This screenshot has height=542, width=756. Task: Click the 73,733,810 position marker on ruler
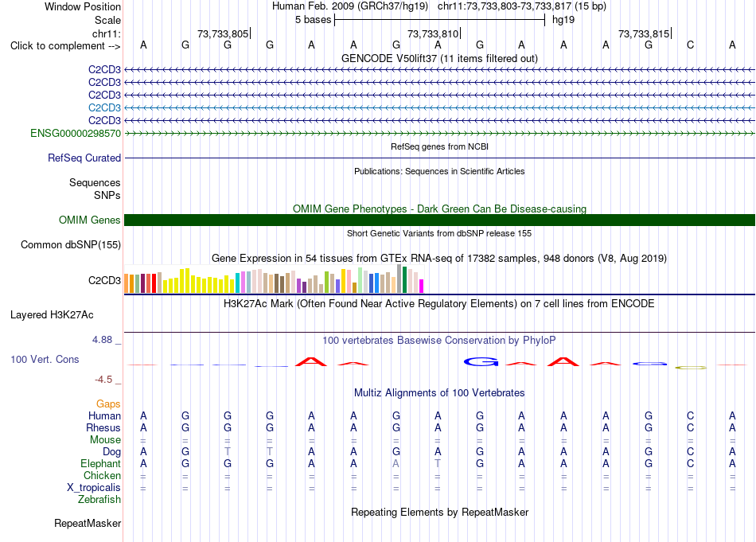[x=433, y=33]
